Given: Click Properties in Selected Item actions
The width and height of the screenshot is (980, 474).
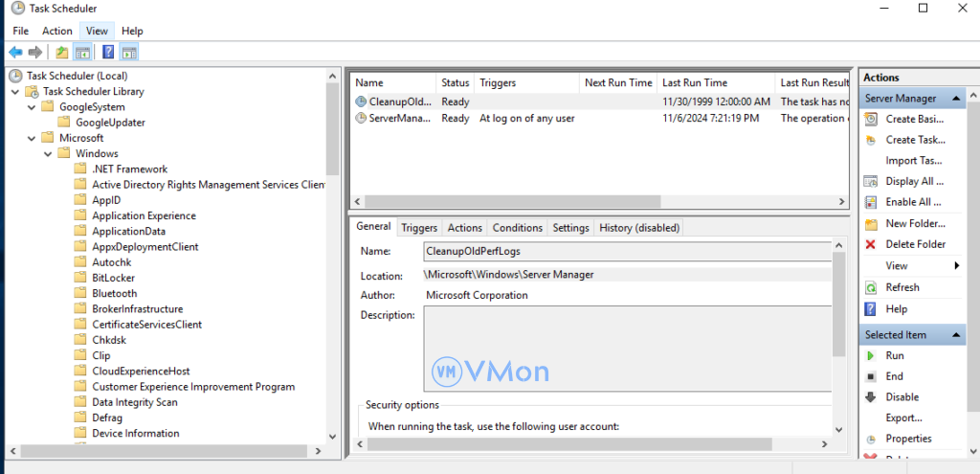Looking at the screenshot, I should pyautogui.click(x=908, y=439).
